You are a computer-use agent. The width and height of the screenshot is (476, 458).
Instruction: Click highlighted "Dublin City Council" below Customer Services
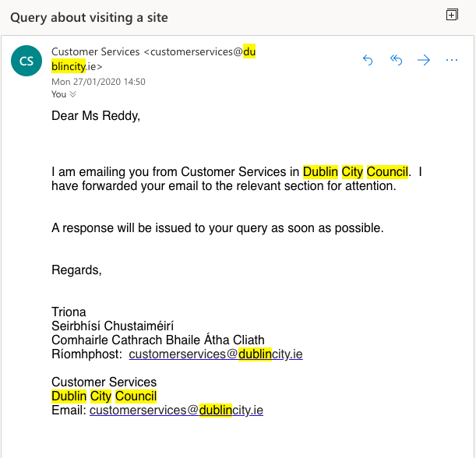pos(104,396)
